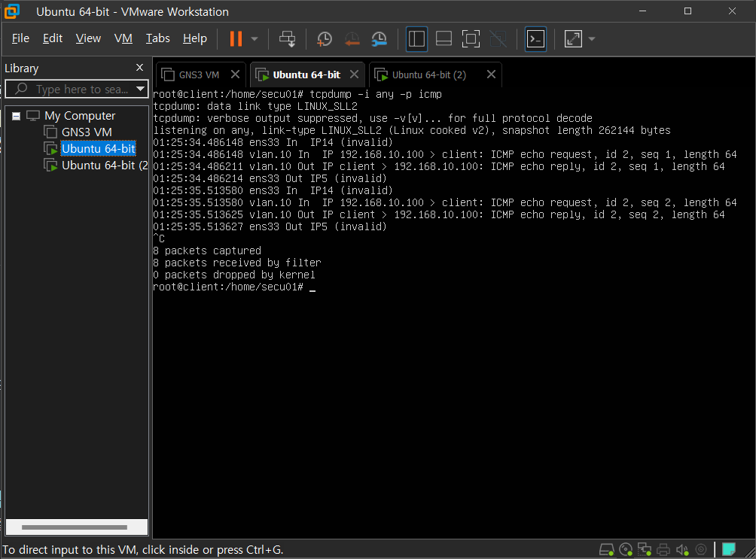Click the '8 packets captured' line
Image resolution: width=756 pixels, height=559 pixels.
pyautogui.click(x=207, y=251)
